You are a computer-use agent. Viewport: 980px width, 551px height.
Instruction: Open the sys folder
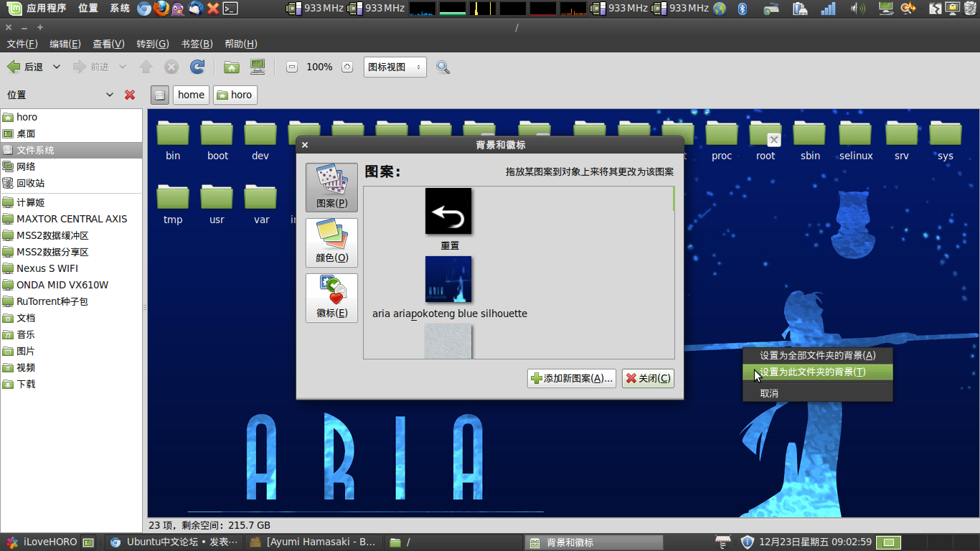946,140
